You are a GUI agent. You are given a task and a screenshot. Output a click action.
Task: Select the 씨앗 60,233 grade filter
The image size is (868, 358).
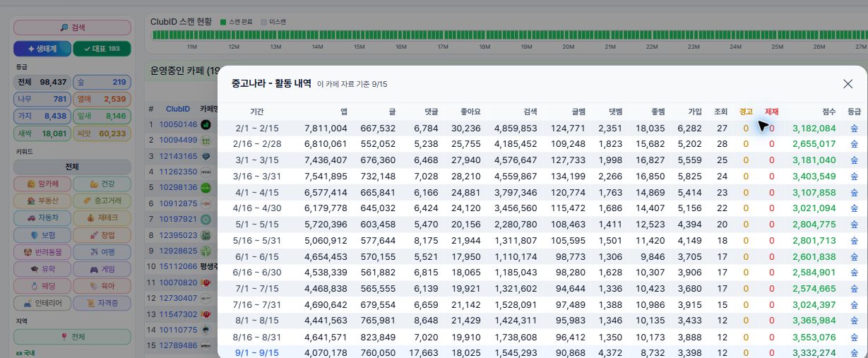coord(102,133)
